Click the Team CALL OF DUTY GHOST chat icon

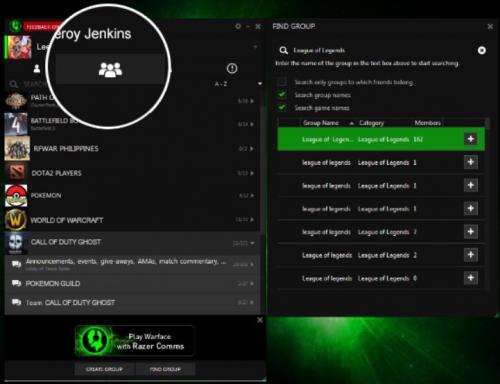pos(17,302)
